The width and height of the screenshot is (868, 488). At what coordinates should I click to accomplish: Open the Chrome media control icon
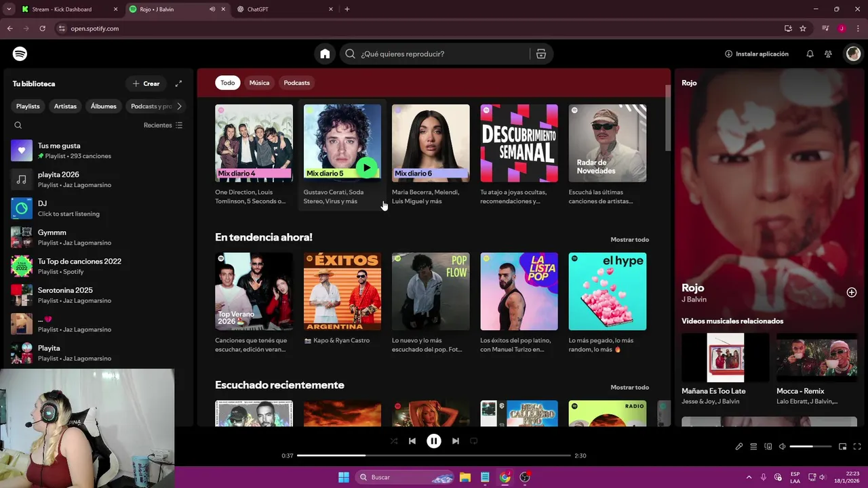[x=825, y=28]
